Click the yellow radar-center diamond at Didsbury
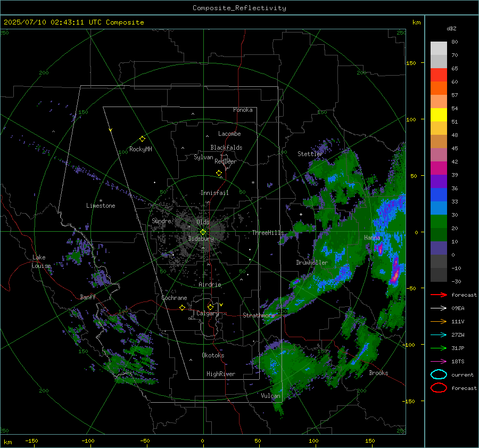 (x=203, y=232)
